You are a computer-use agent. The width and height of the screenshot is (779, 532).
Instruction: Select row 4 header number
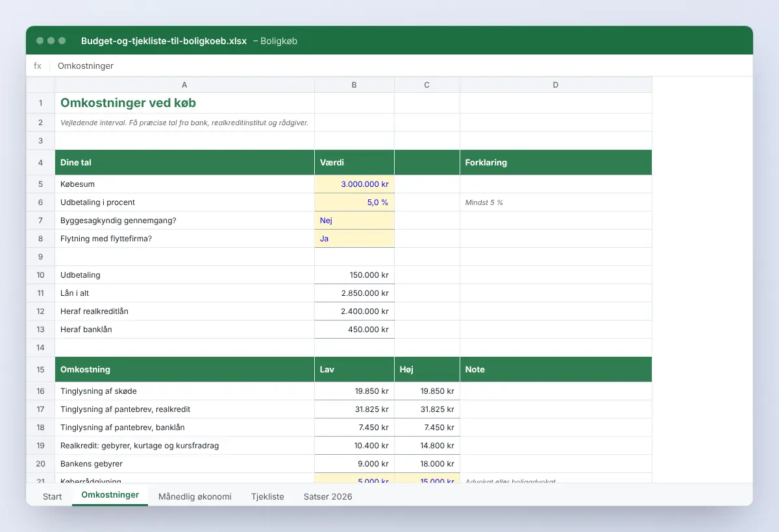pos(40,163)
